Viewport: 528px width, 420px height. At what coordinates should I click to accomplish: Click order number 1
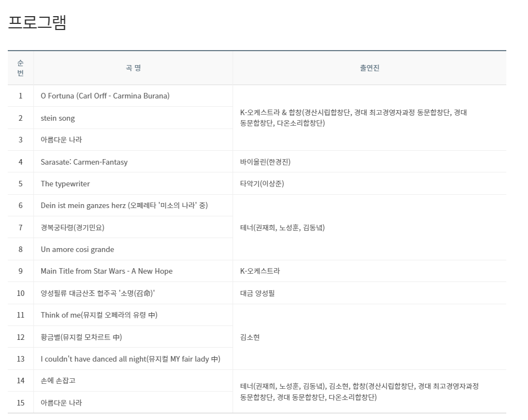pyautogui.click(x=21, y=96)
